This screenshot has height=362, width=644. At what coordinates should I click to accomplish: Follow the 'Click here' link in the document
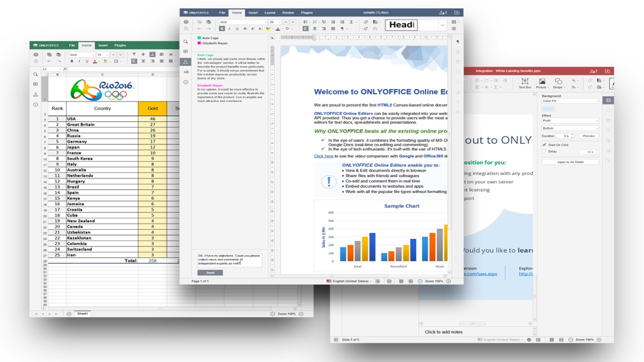point(323,156)
